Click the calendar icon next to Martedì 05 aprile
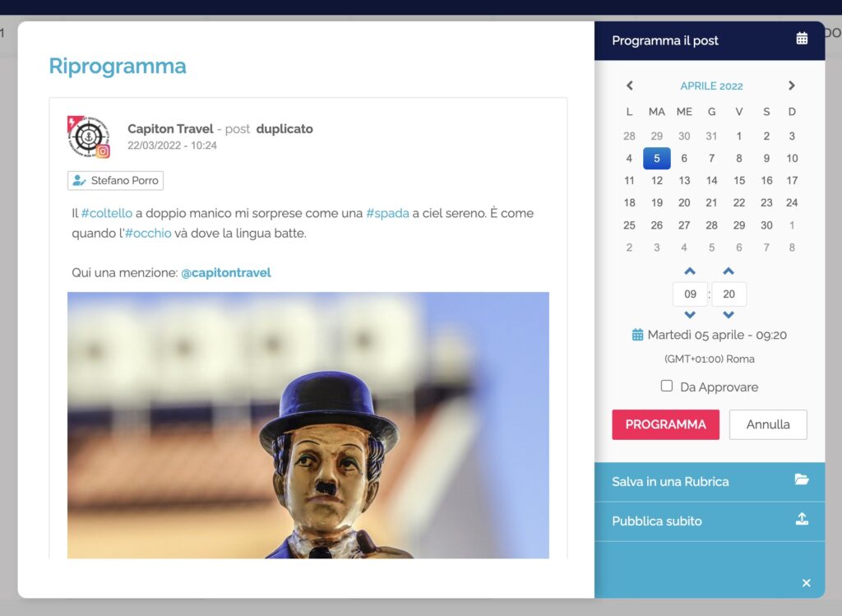The height and width of the screenshot is (616, 842). [637, 335]
